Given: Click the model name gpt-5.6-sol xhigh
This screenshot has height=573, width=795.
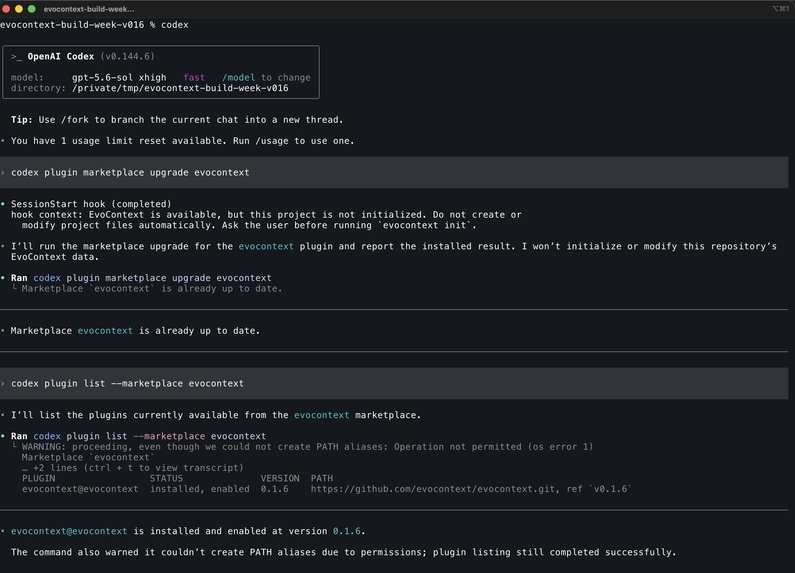Looking at the screenshot, I should point(119,78).
